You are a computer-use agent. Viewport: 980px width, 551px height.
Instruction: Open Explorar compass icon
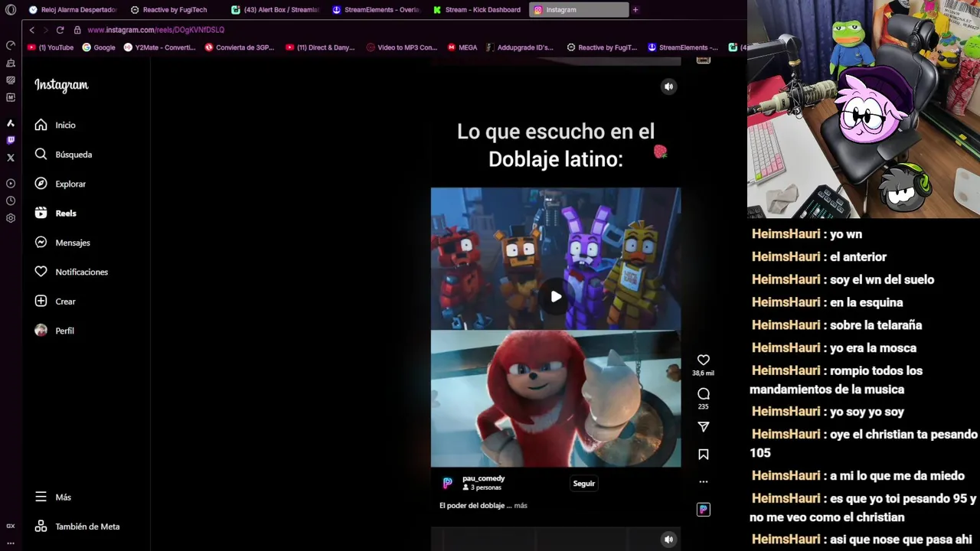click(41, 184)
